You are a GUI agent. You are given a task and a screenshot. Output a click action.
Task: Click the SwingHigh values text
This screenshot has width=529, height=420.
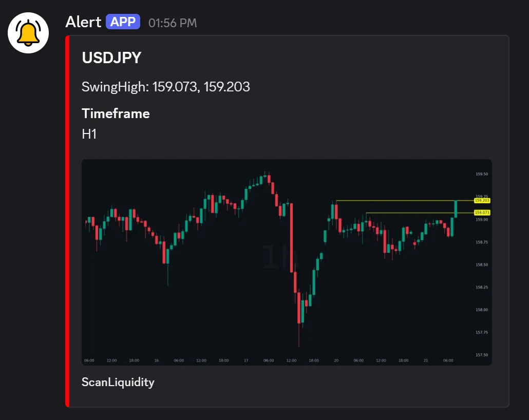pos(165,87)
